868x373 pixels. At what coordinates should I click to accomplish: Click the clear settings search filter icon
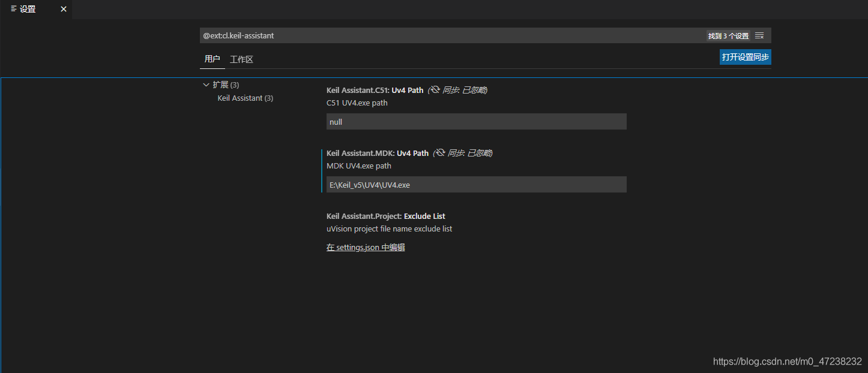(759, 35)
